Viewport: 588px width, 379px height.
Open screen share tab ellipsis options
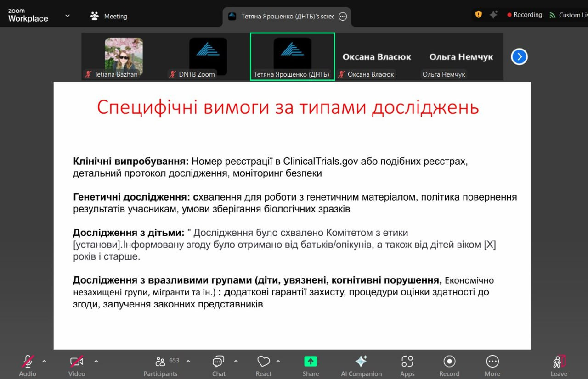tap(343, 16)
